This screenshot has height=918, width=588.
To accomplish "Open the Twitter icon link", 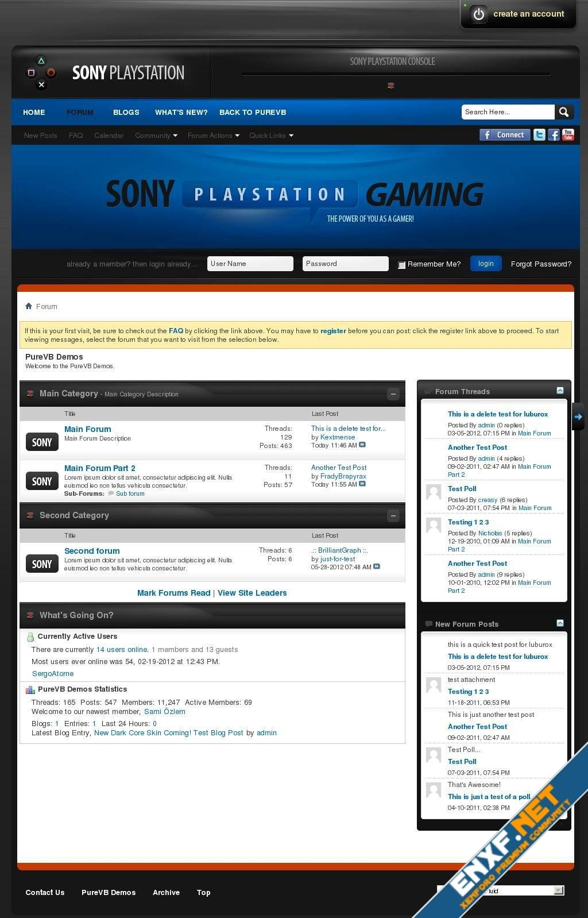I will pyautogui.click(x=539, y=135).
